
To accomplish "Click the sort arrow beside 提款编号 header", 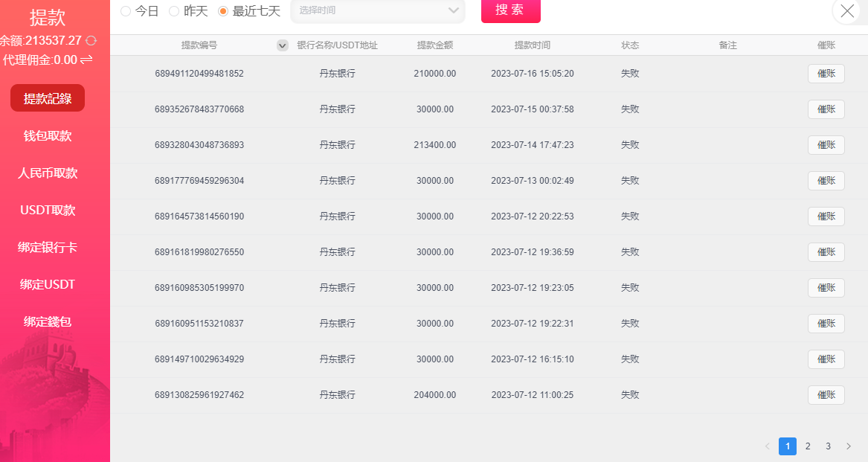I will 283,45.
